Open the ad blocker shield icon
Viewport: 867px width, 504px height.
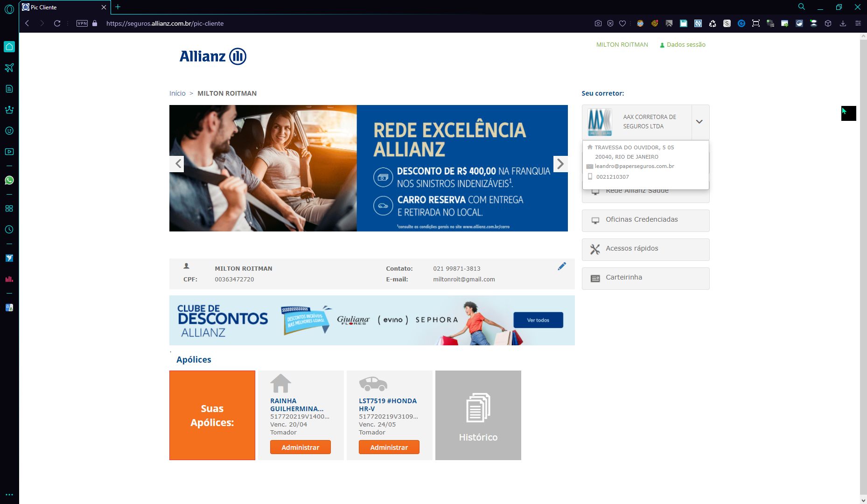pyautogui.click(x=610, y=23)
